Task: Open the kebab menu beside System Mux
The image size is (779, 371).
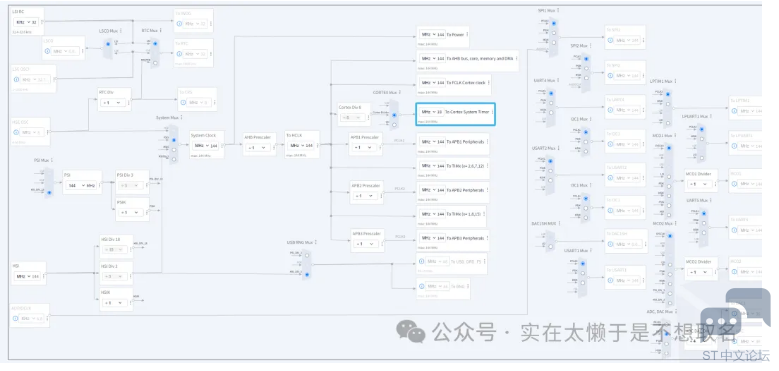Action: pyautogui.click(x=182, y=118)
